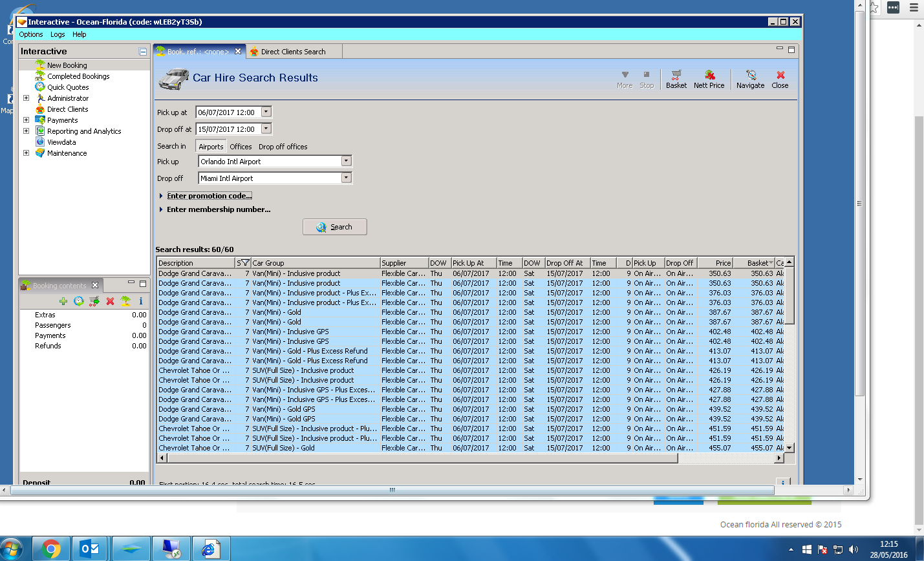This screenshot has width=924, height=561.
Task: Expand the Enter promotion code section
Action: click(x=209, y=196)
